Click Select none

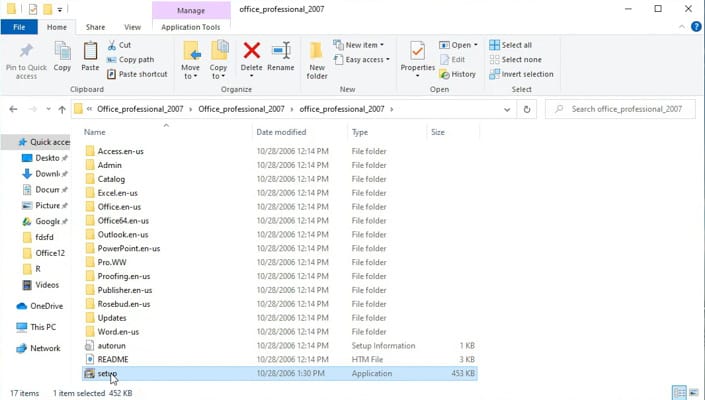coord(515,59)
